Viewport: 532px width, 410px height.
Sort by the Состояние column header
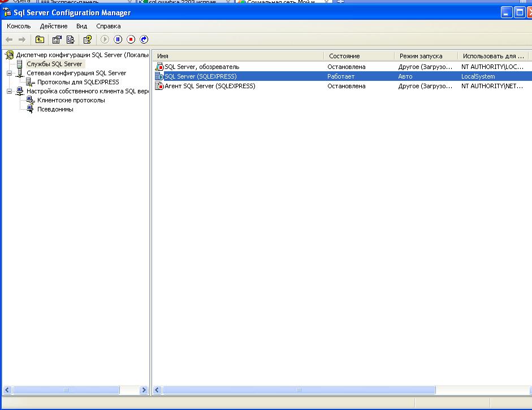[359, 56]
